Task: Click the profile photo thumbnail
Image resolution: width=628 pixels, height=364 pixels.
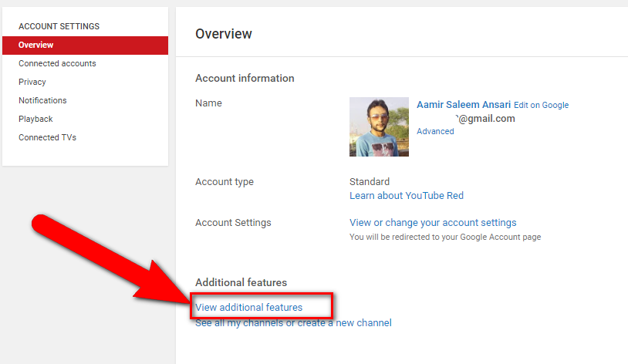Action: tap(379, 126)
